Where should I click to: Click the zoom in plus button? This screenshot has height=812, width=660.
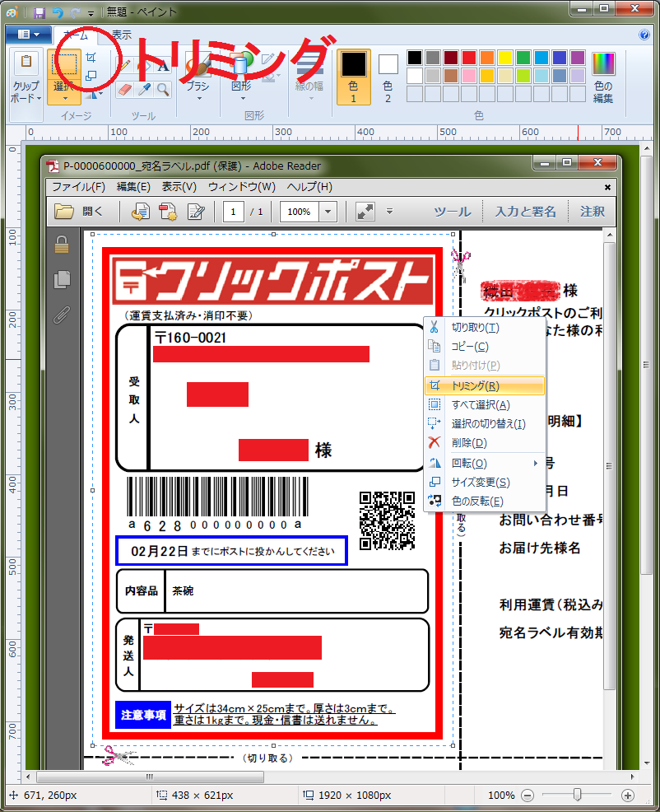(627, 796)
